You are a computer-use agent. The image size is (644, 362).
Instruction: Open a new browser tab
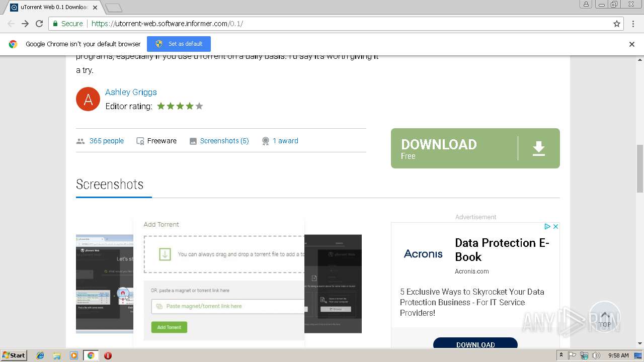click(114, 8)
